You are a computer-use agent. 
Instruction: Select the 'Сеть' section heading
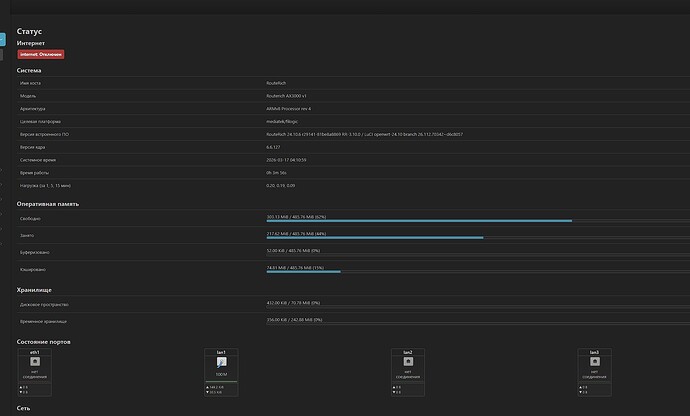pos(23,408)
